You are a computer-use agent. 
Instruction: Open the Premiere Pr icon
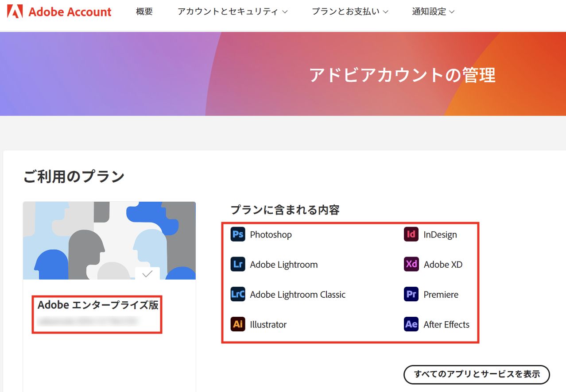pyautogui.click(x=411, y=294)
